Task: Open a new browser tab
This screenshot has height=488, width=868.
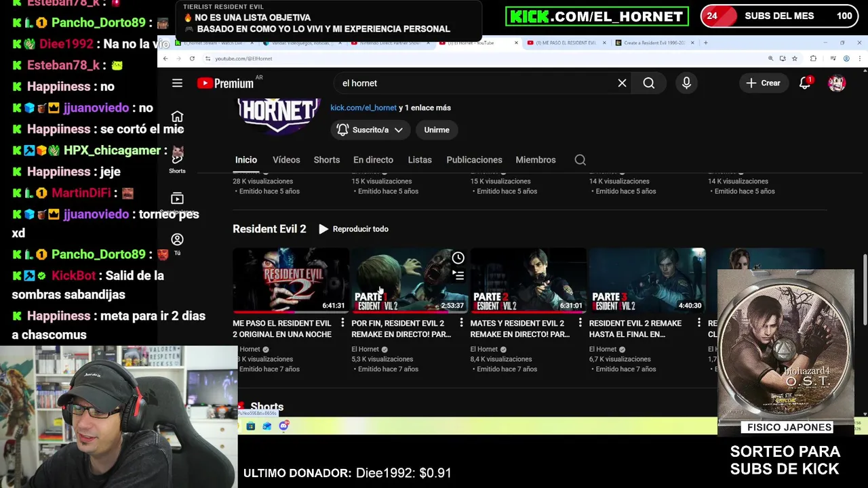Action: click(x=705, y=43)
